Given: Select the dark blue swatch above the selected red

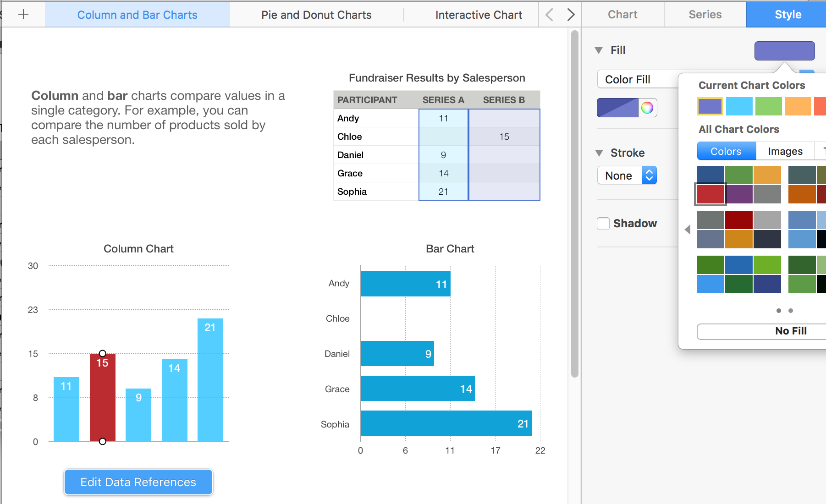Looking at the screenshot, I should point(710,175).
